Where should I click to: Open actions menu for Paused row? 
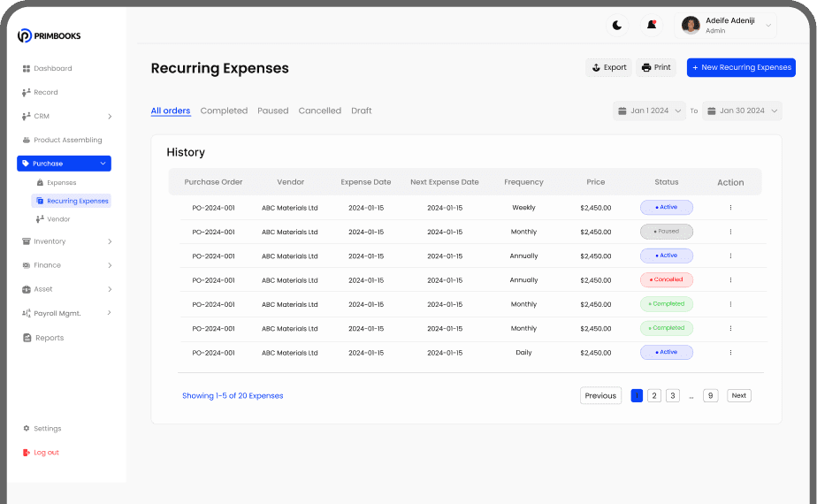(x=730, y=232)
